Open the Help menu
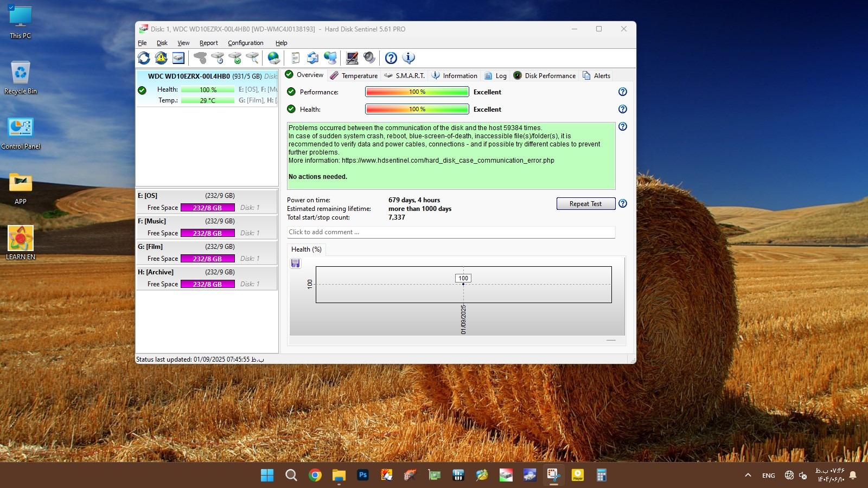Viewport: 868px width, 488px height. 281,43
